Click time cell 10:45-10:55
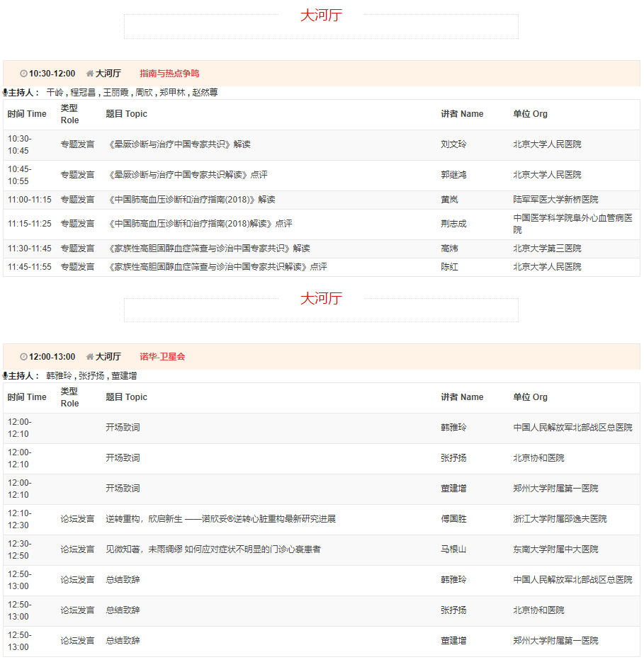This screenshot has width=644, height=667. 20,175
